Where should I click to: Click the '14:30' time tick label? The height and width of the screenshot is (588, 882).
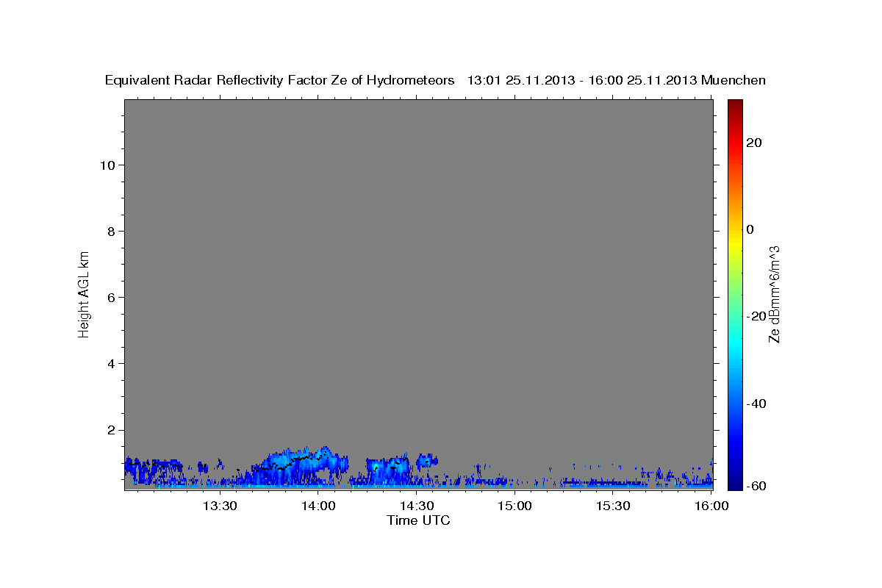click(416, 506)
